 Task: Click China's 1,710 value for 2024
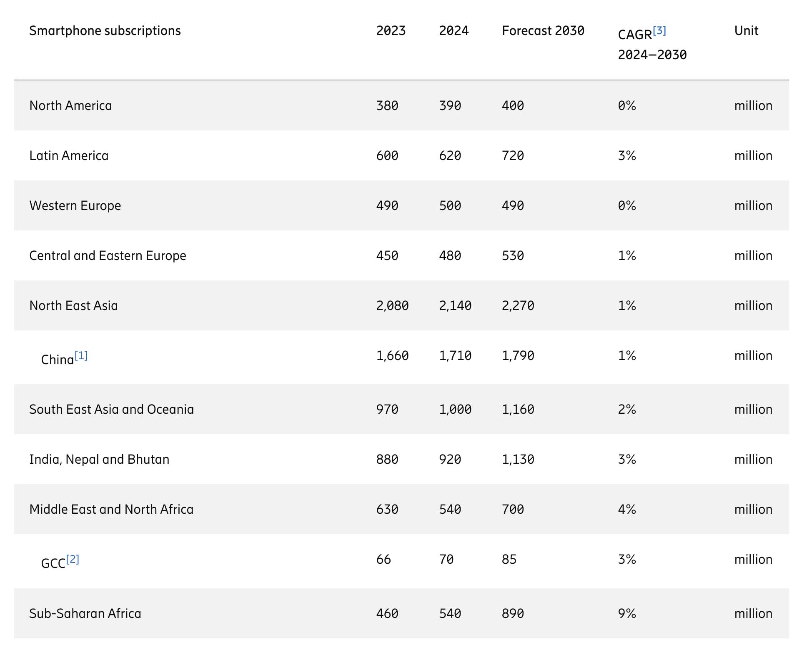pyautogui.click(x=455, y=355)
